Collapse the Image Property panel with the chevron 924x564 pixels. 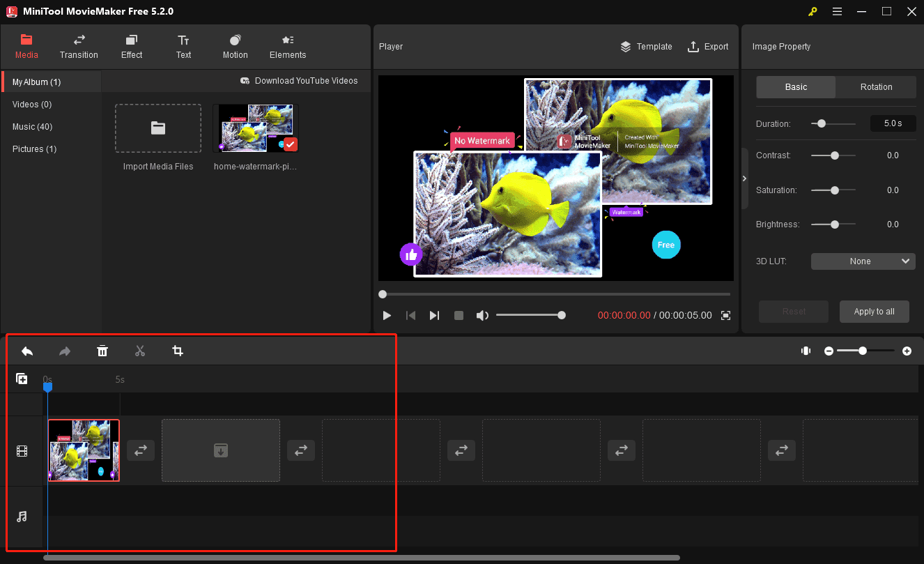(744, 178)
